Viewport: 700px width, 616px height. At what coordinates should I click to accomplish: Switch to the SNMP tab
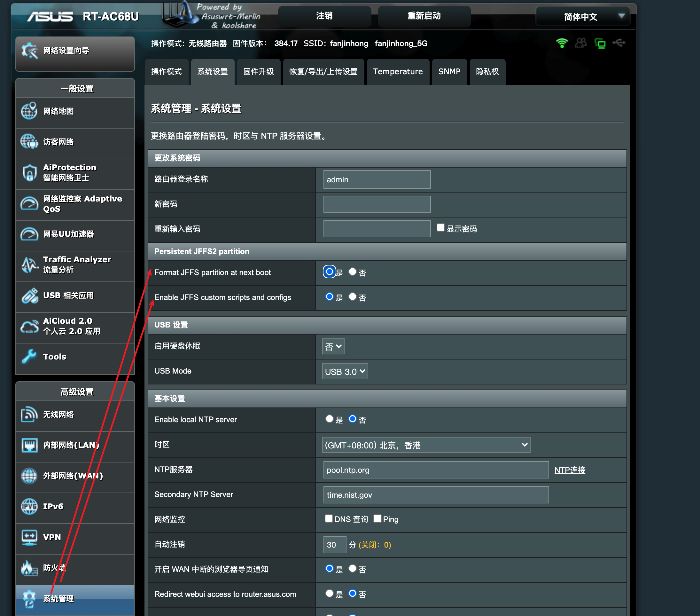[x=449, y=72]
